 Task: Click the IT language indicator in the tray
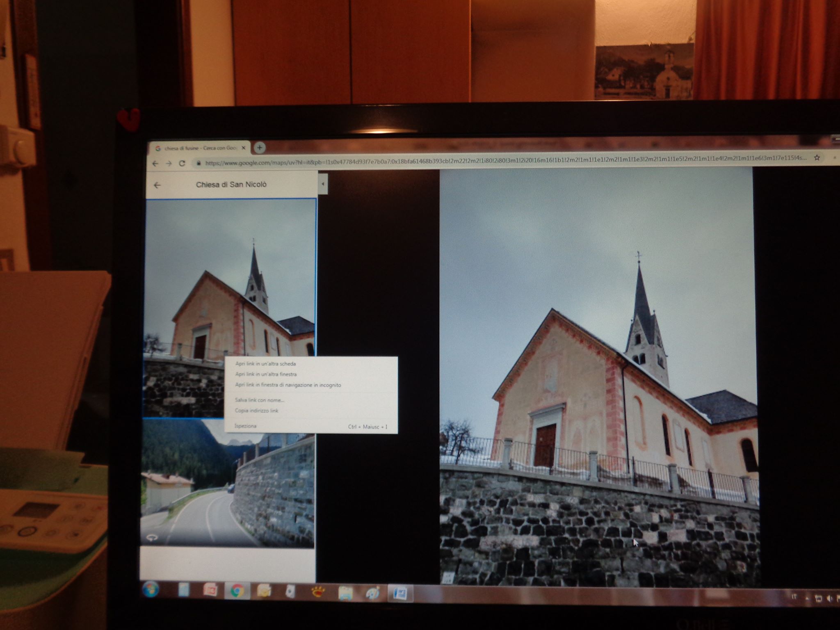tap(794, 597)
